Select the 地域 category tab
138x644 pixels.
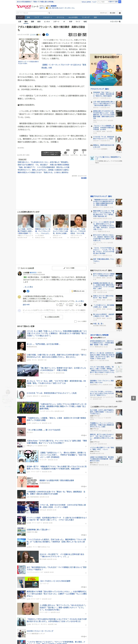(x=85, y=22)
